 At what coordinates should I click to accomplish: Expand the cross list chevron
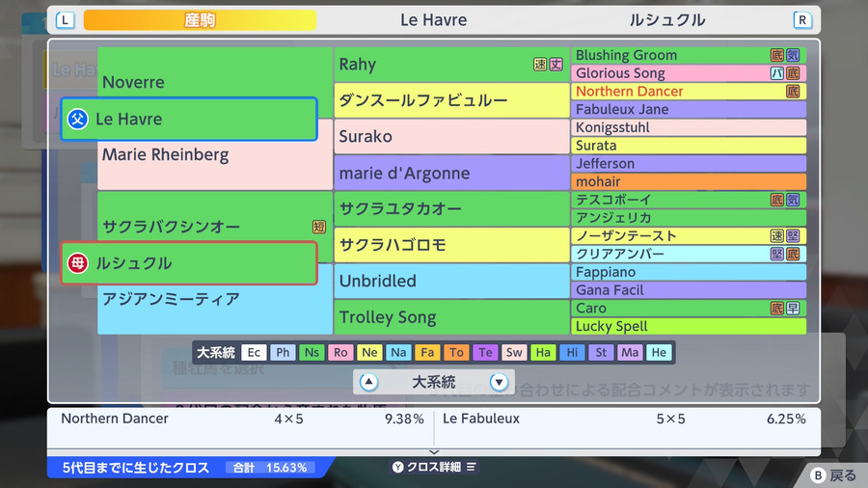pyautogui.click(x=434, y=452)
